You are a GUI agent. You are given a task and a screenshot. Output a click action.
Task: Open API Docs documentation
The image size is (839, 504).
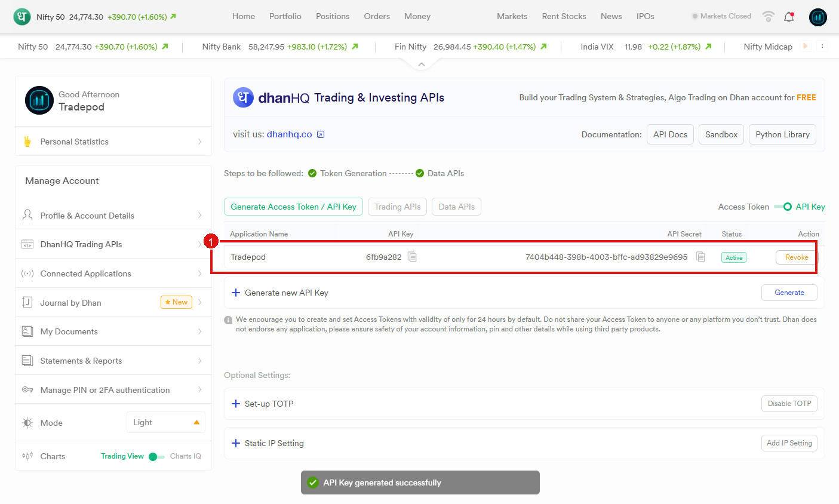670,134
